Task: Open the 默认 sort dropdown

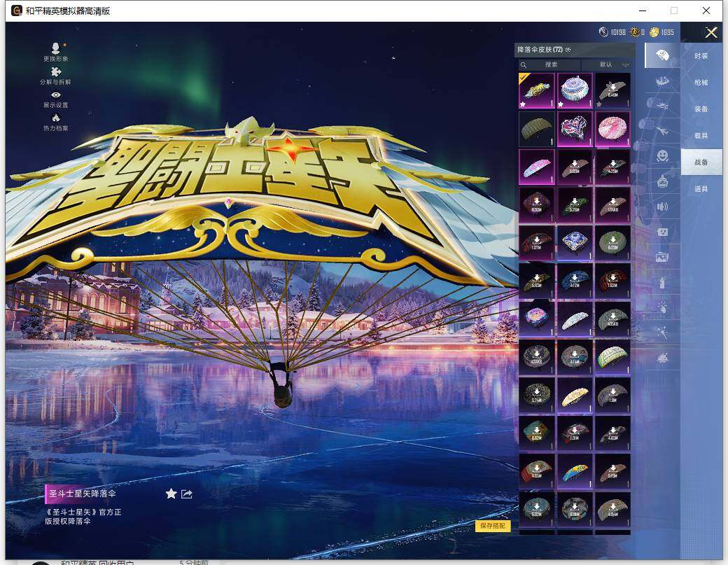Action: click(607, 64)
